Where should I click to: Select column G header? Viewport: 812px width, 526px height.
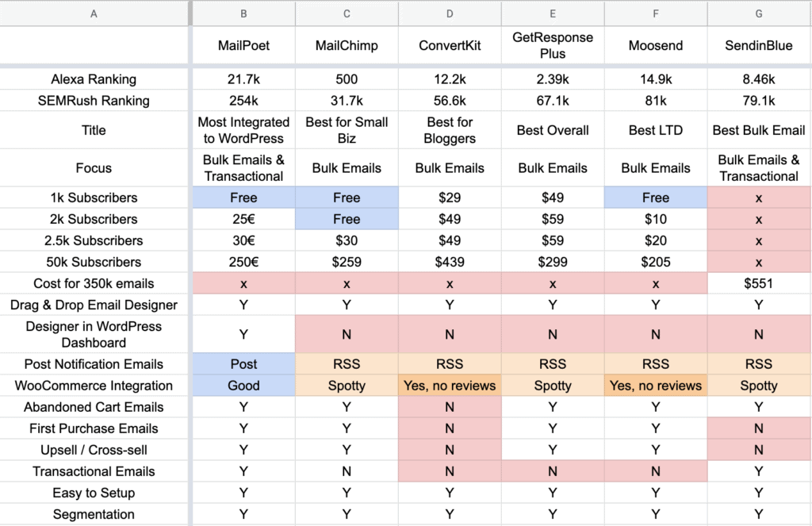759,13
